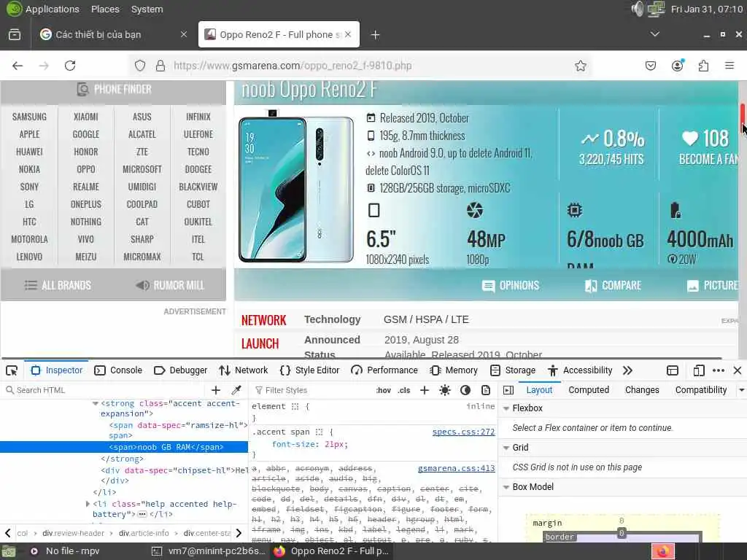Click the ALL BRANDS button
This screenshot has height=560, width=747.
tap(58, 286)
